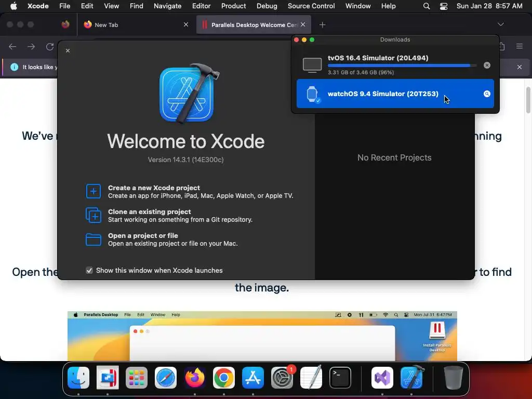Expand the Firefox list all tabs chevron
This screenshot has width=532, height=399.
click(501, 24)
